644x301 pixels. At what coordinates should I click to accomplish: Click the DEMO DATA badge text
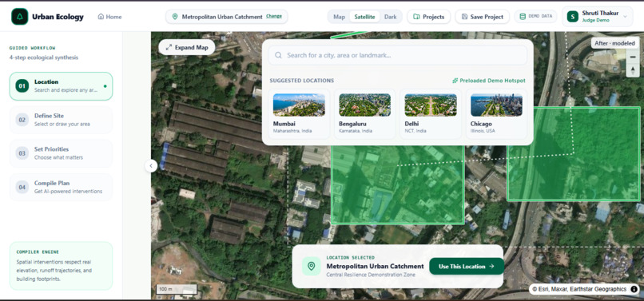(x=540, y=17)
